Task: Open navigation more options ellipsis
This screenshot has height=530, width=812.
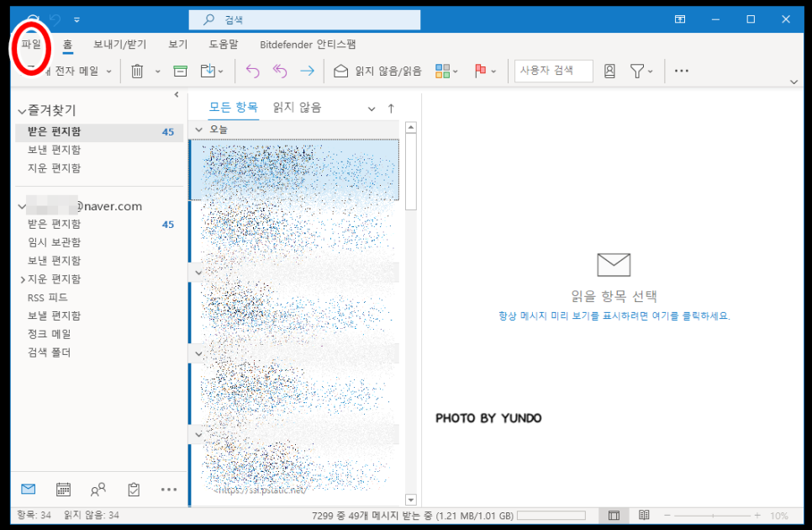Action: (169, 489)
